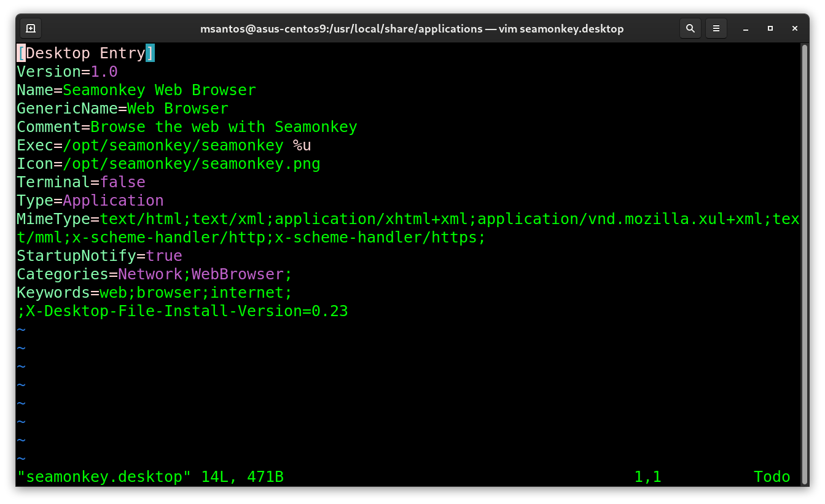
Task: Place cursor on the [Desktop Entry] header
Action: (86, 53)
